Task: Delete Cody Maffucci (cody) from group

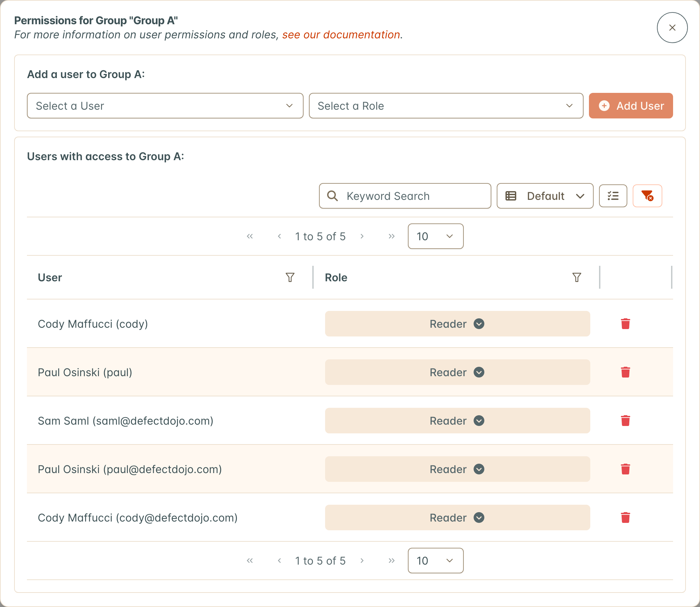Action: 625,324
